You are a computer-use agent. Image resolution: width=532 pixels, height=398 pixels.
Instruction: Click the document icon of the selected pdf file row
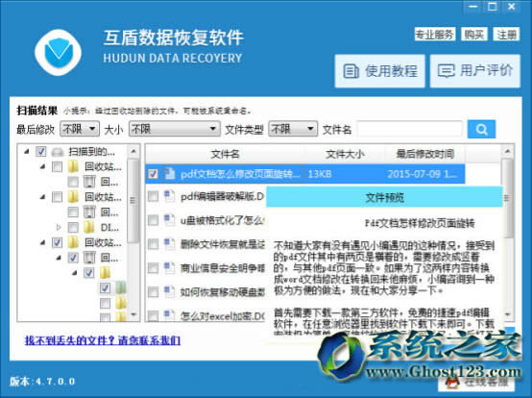(x=169, y=174)
